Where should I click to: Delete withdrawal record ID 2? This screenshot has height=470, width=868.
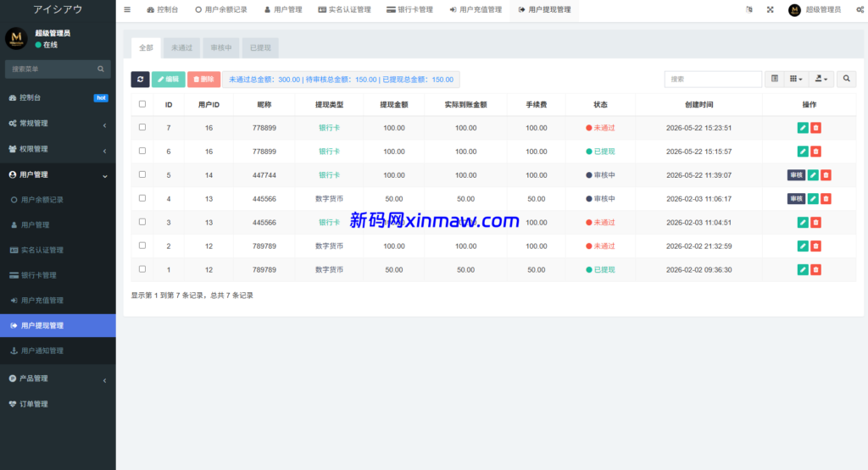(815, 246)
